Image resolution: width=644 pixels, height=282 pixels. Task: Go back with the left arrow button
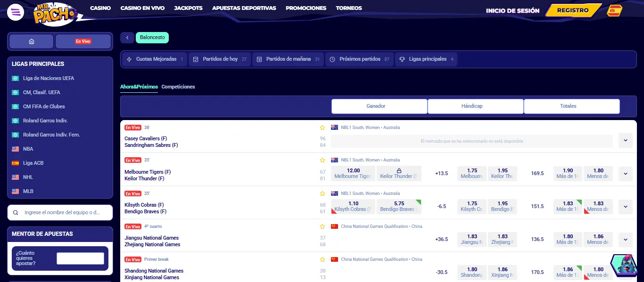[x=127, y=38]
